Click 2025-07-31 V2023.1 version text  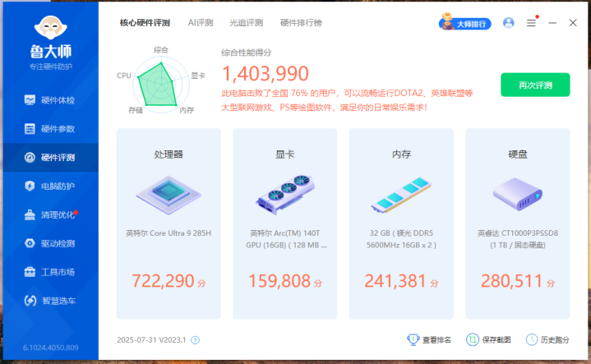coord(151,340)
